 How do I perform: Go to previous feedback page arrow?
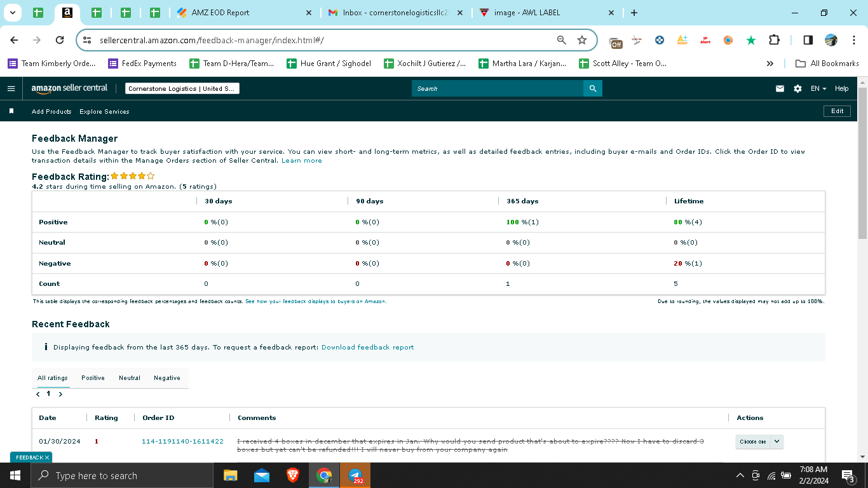tap(38, 394)
